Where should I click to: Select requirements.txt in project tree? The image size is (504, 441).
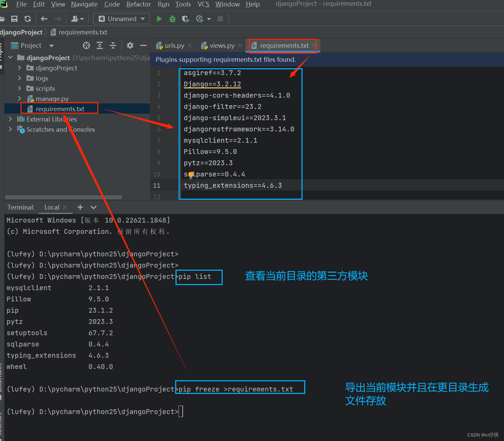(x=60, y=109)
